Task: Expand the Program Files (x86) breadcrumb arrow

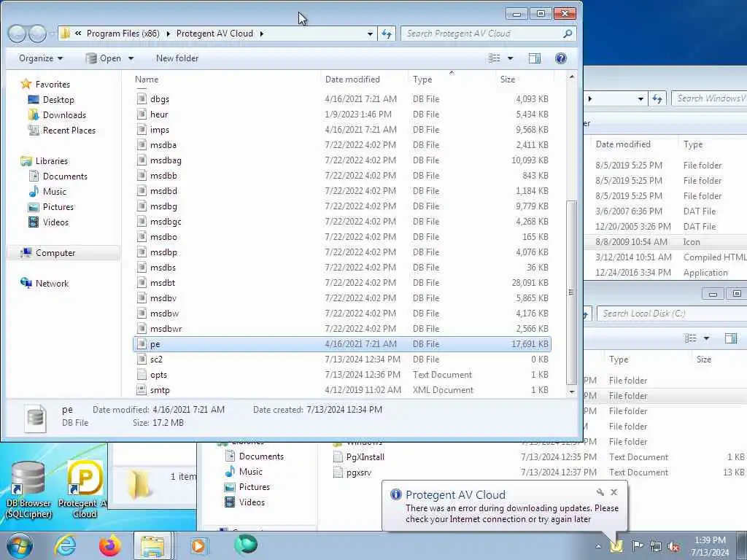Action: click(169, 34)
